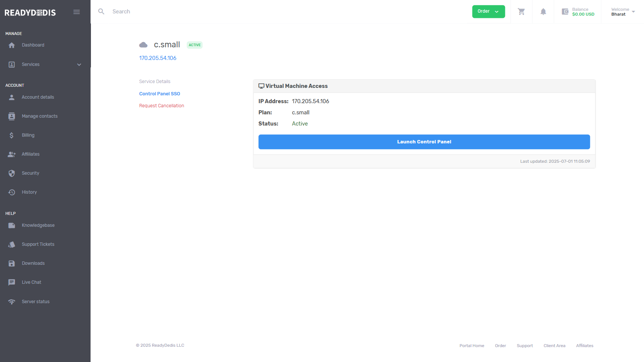
Task: Click Affiliates footer link
Action: pyautogui.click(x=585, y=346)
